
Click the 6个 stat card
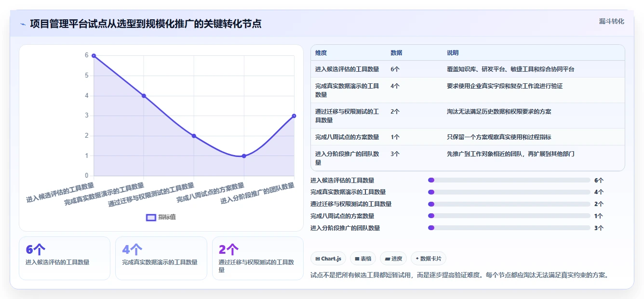(65, 258)
